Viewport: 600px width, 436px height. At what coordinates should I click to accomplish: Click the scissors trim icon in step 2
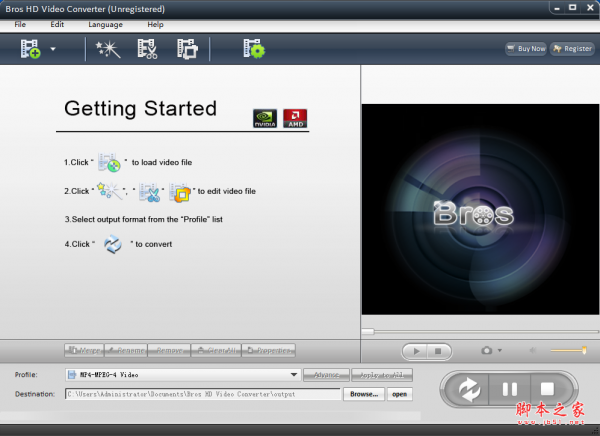click(x=149, y=191)
